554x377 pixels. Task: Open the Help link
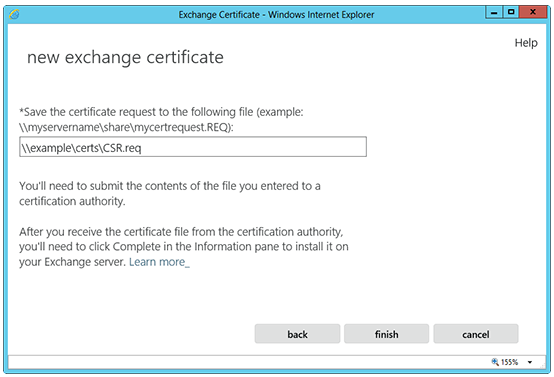pyautogui.click(x=526, y=43)
